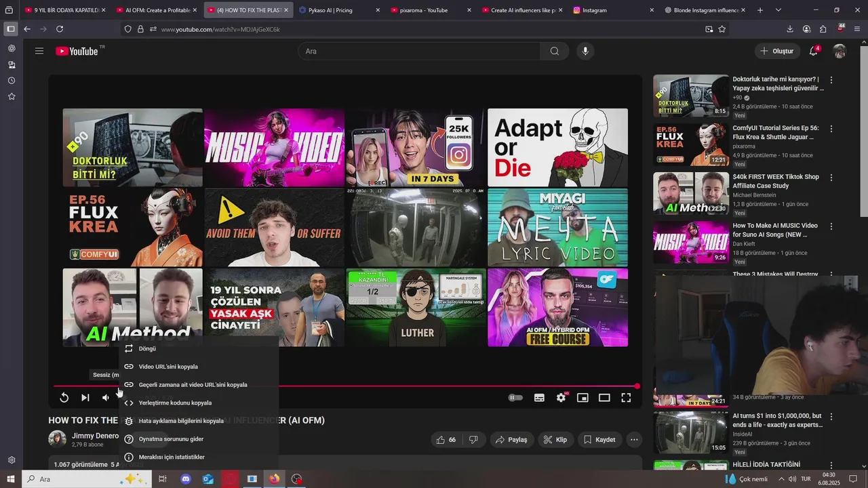Dislike the video with thumbs down
Image resolution: width=868 pixels, height=488 pixels.
(473, 440)
